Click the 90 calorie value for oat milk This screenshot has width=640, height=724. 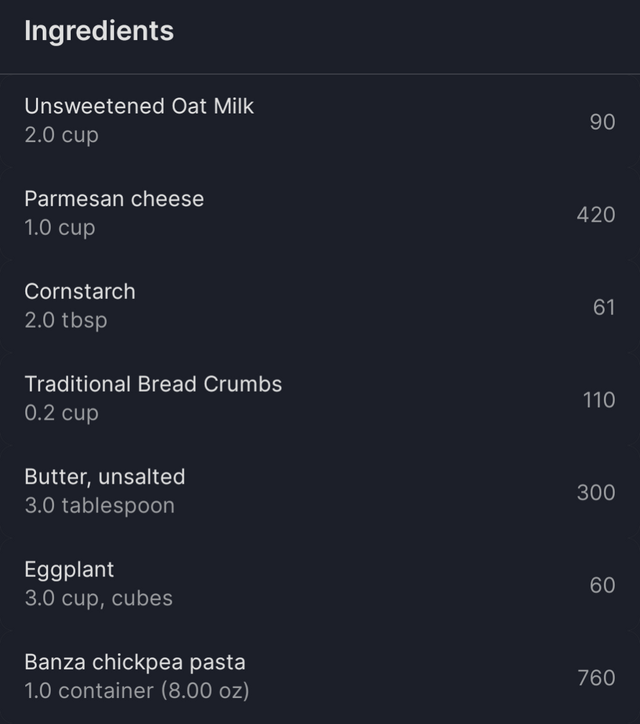603,122
